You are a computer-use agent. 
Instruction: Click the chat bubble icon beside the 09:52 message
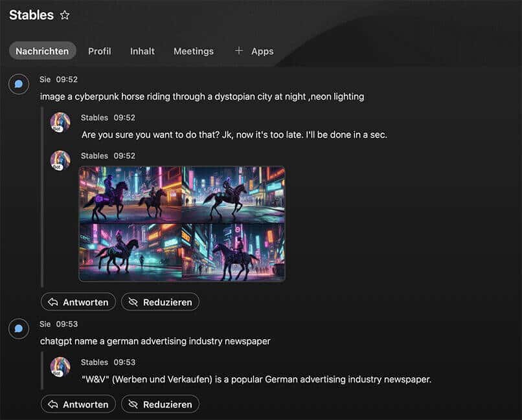pos(19,84)
